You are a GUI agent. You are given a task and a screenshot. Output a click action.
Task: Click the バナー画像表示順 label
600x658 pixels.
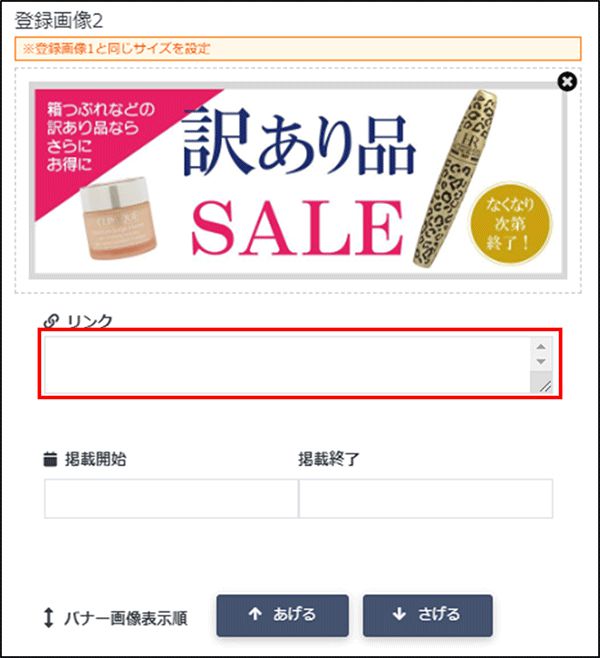pos(126,618)
